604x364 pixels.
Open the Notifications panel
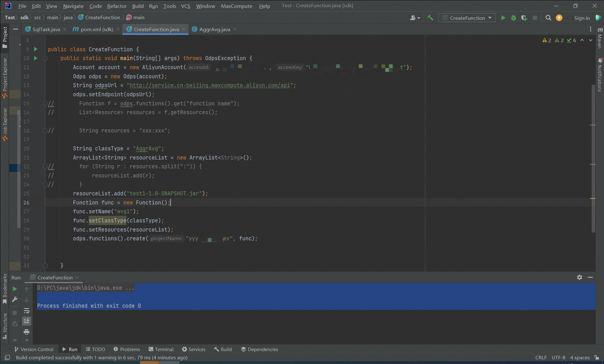tap(600, 75)
